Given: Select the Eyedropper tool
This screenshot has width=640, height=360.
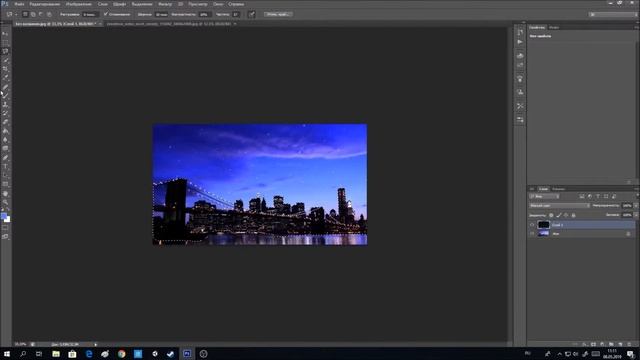Looking at the screenshot, I should click(5, 78).
